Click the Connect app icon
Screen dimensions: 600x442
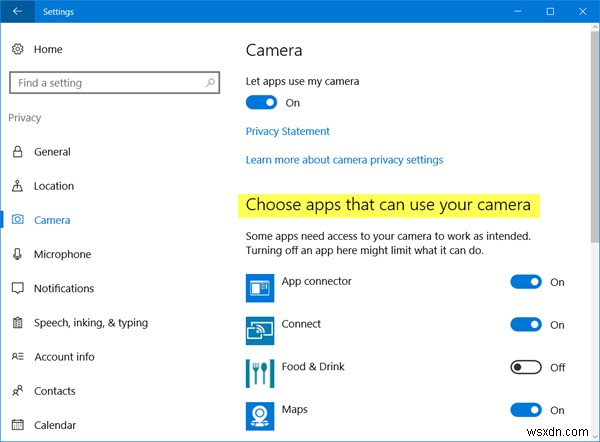tap(260, 331)
